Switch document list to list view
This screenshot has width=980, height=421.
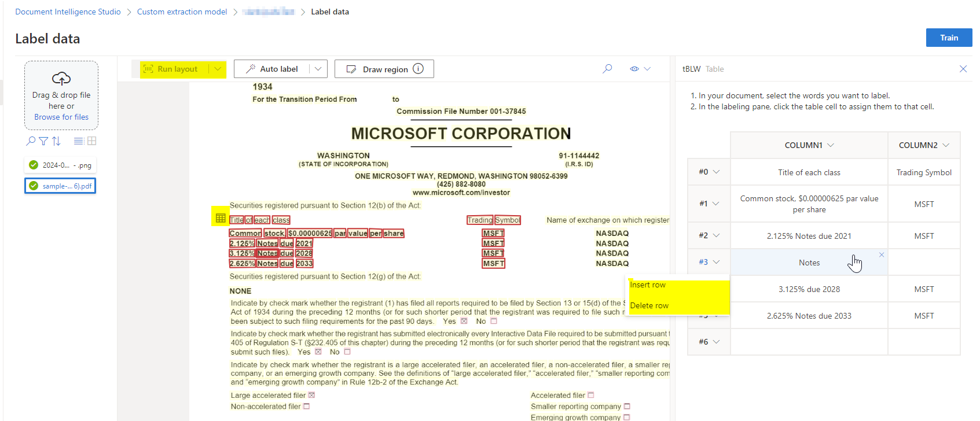point(79,141)
